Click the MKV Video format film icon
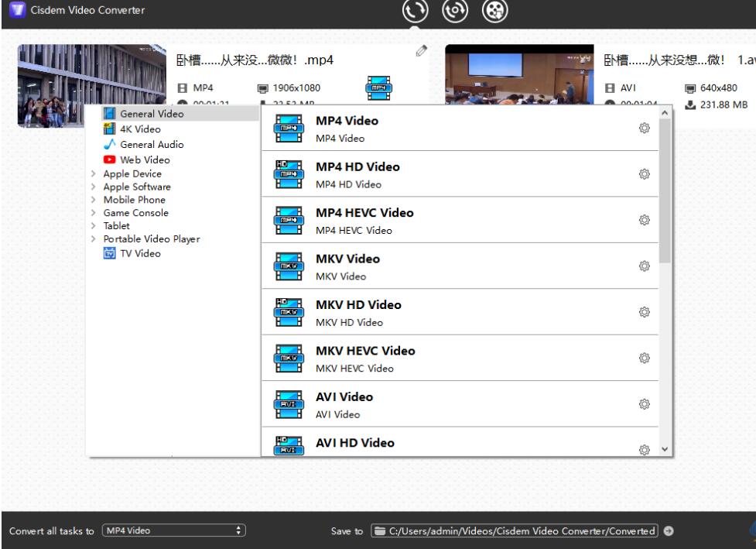Image resolution: width=756 pixels, height=549 pixels. pos(289,266)
